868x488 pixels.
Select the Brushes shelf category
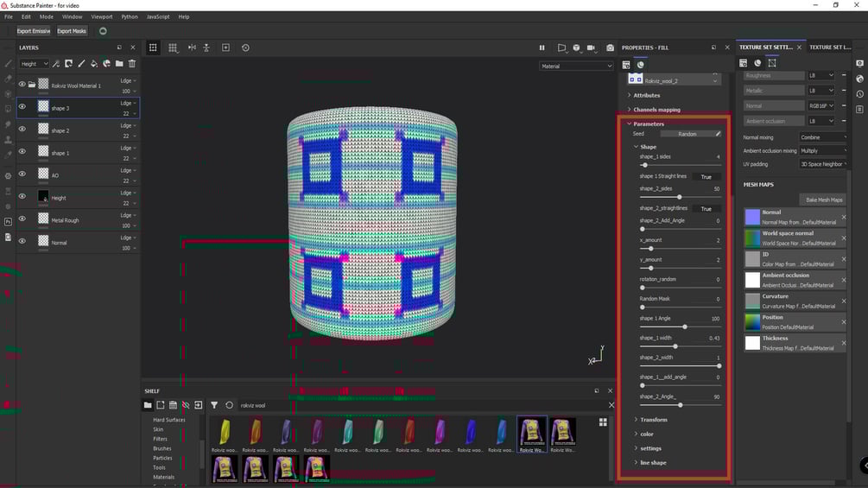click(162, 449)
